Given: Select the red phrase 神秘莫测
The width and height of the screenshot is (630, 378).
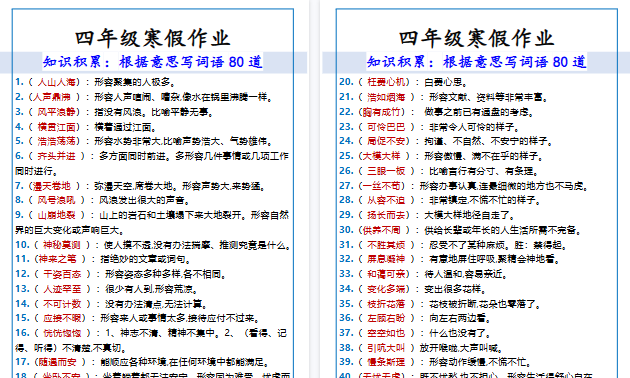Looking at the screenshot, I should (62, 245).
